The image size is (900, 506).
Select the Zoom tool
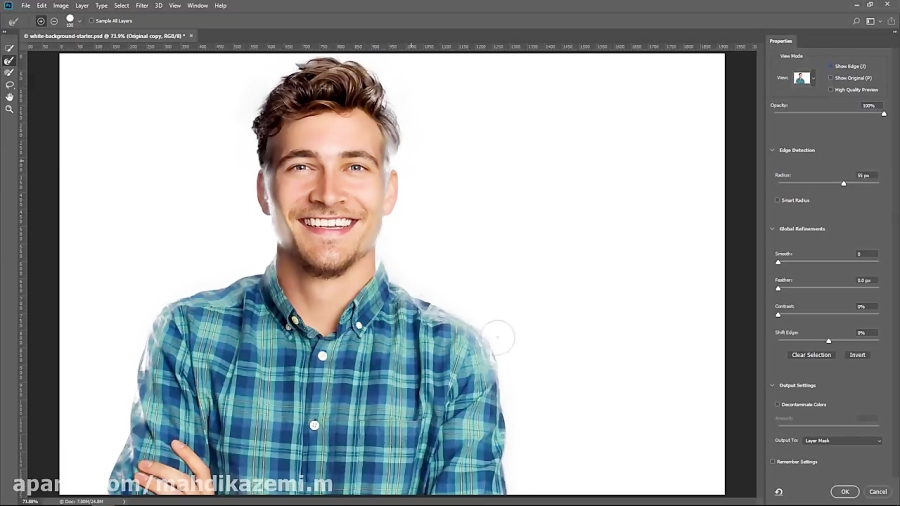click(x=9, y=109)
